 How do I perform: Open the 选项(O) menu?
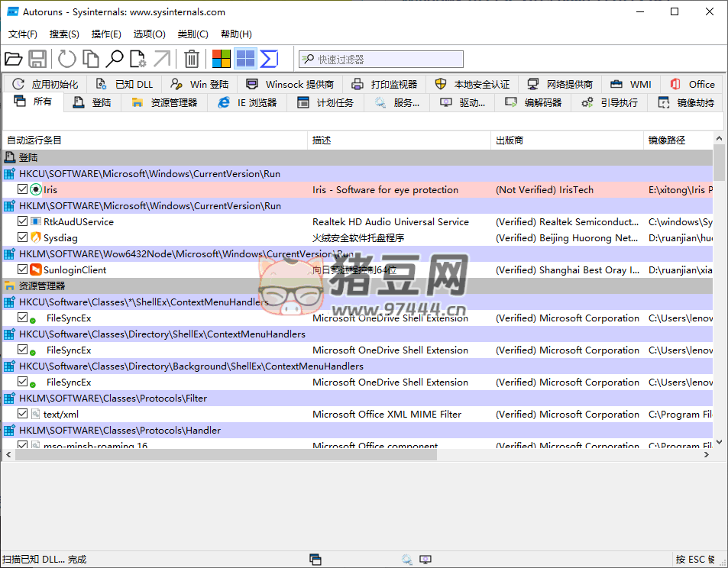[149, 34]
